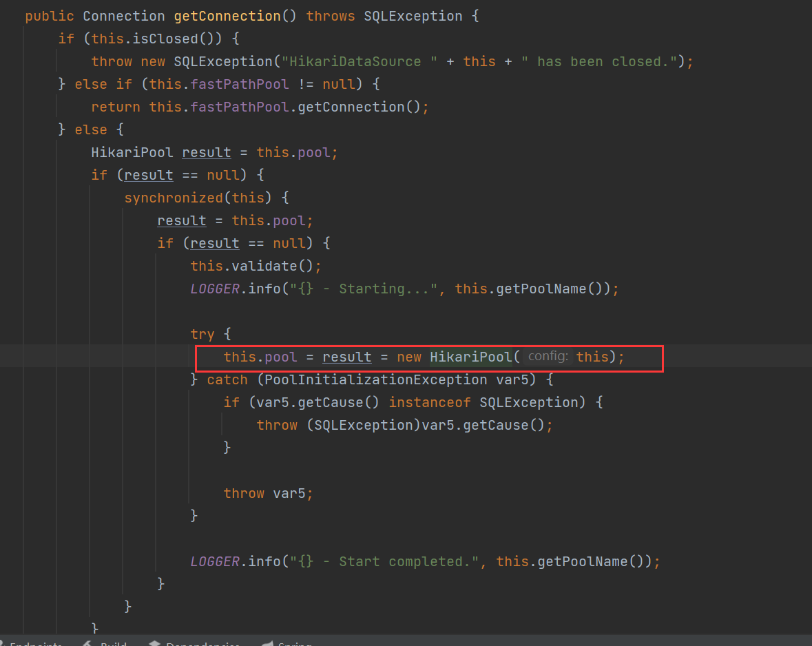Click the HikariPool constructor after 'new'
This screenshot has height=646, width=812.
(x=470, y=357)
